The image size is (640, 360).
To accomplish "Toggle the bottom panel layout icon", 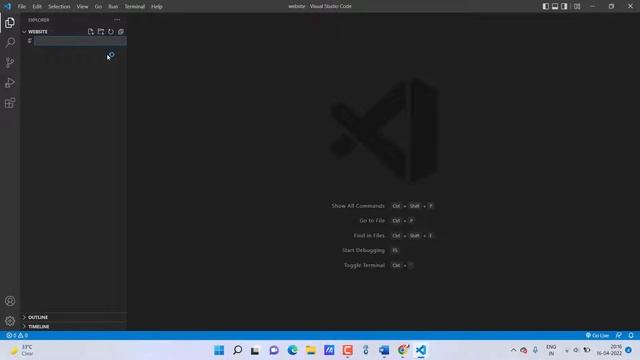I will click(555, 6).
